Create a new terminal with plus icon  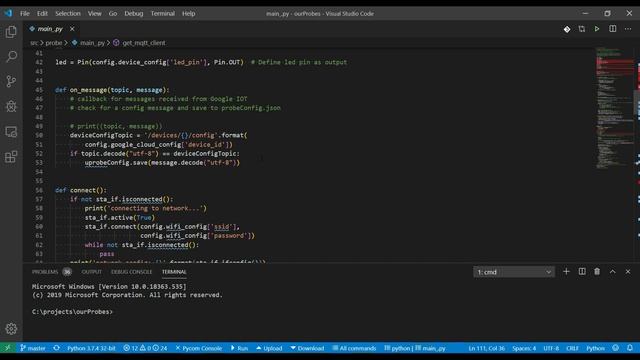coord(566,271)
